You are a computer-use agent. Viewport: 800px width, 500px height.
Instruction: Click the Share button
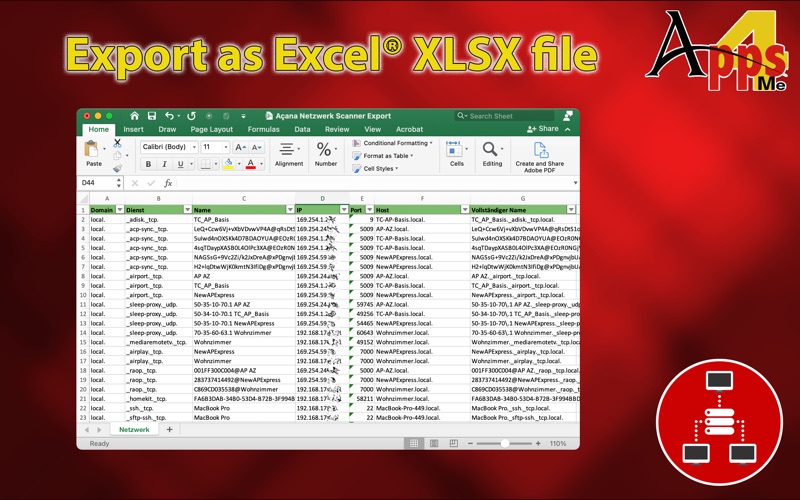pos(543,129)
